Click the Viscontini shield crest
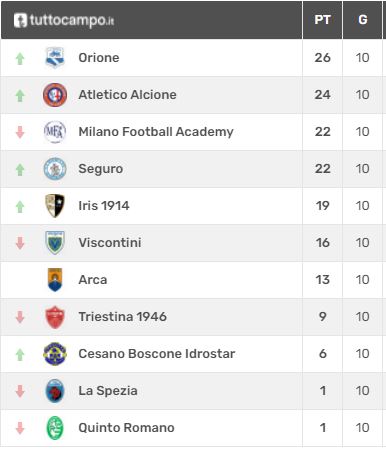The image size is (386, 449). tap(55, 243)
